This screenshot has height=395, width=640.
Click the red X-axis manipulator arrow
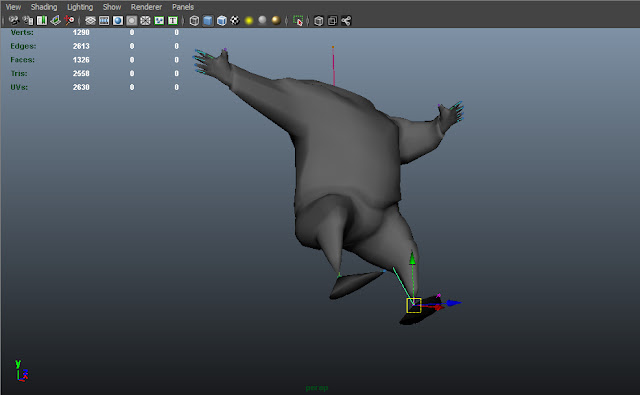click(438, 307)
